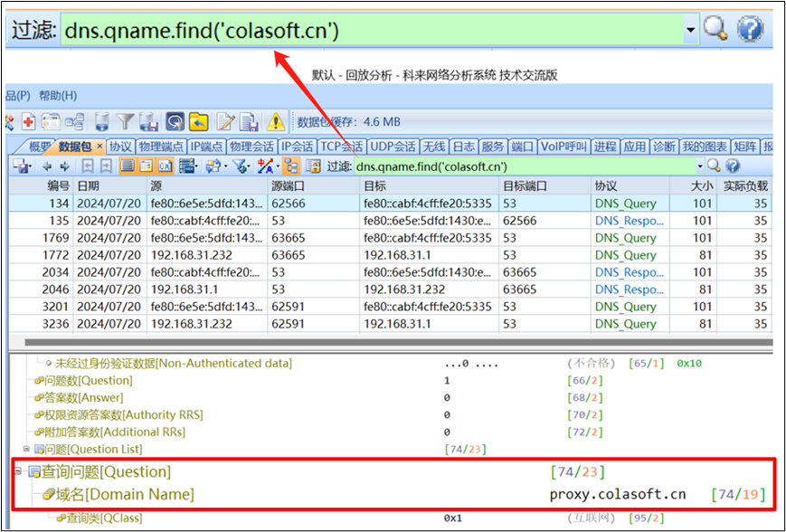This screenshot has height=532, width=786.
Task: Click the blue help question mark icon at top
Action: (750, 29)
